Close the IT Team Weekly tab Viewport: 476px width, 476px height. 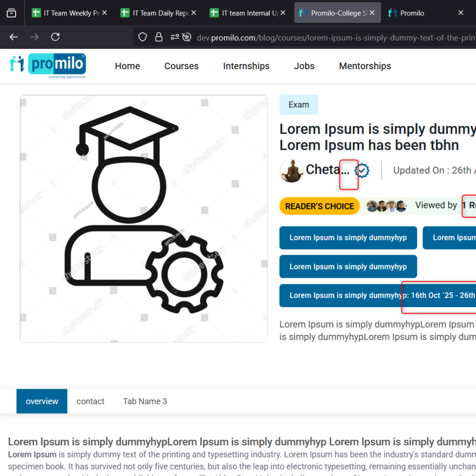104,13
